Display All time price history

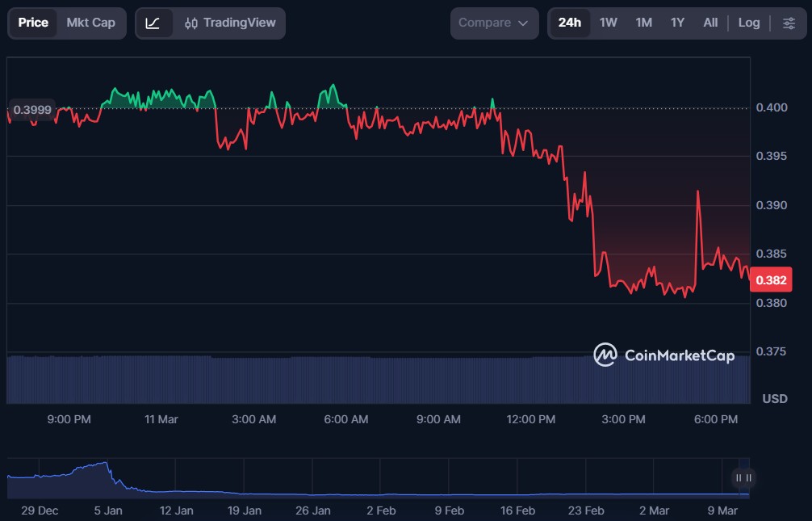pos(710,23)
